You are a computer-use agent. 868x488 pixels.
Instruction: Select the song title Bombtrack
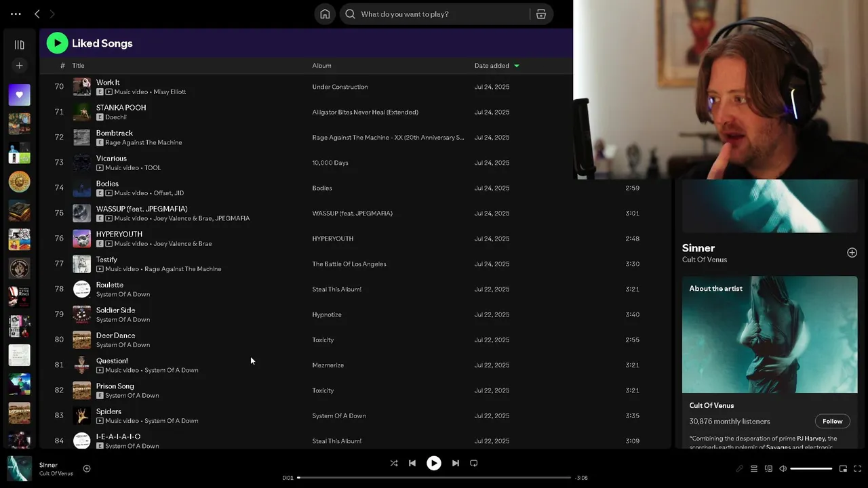pyautogui.click(x=114, y=133)
